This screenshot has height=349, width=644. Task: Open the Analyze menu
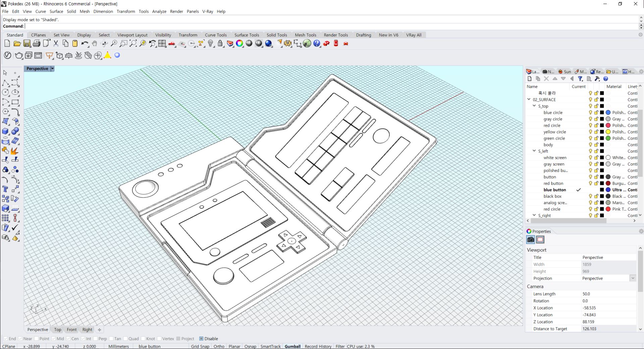coord(159,11)
